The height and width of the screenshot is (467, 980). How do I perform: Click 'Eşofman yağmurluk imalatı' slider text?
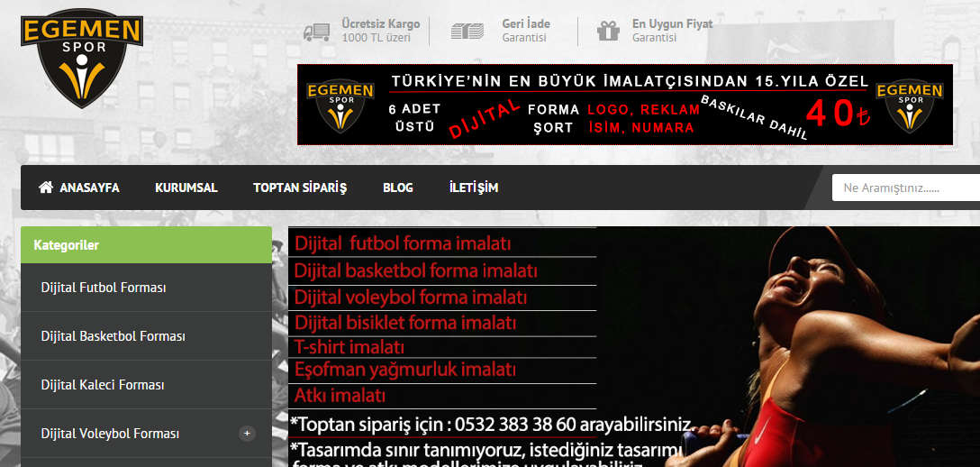click(405, 369)
